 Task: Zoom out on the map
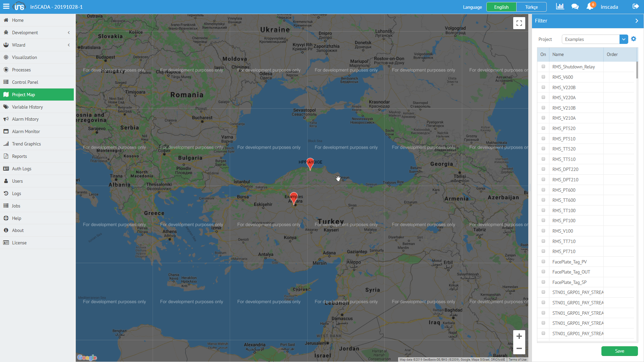tap(519, 349)
